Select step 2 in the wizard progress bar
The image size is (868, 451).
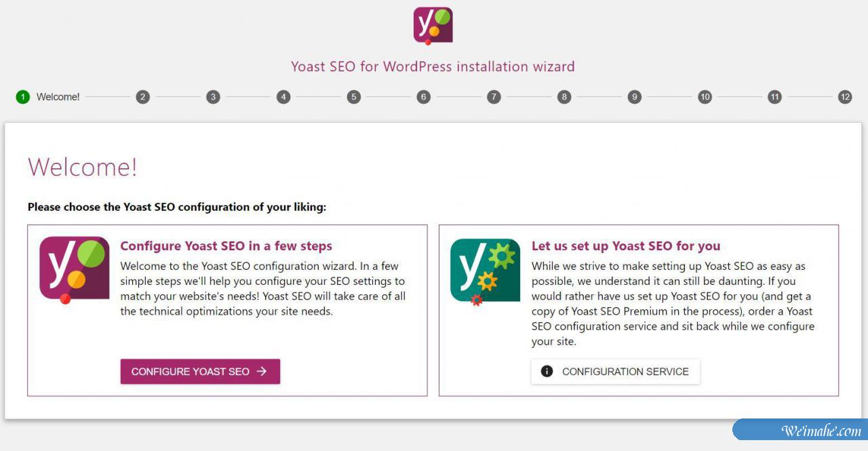(x=142, y=96)
